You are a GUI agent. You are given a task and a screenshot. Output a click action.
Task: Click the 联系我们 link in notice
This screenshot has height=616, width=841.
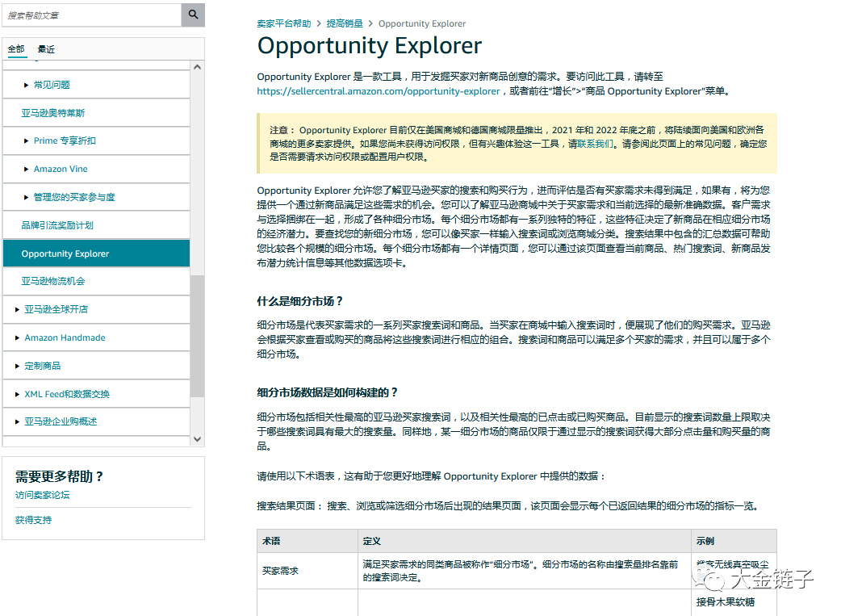click(595, 144)
